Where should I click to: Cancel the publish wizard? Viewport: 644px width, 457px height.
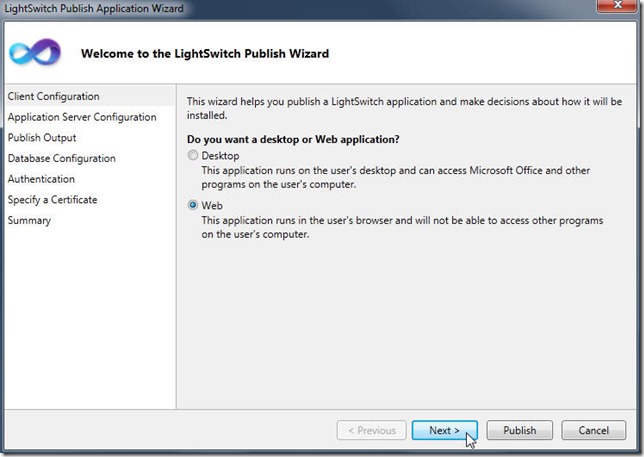point(593,430)
